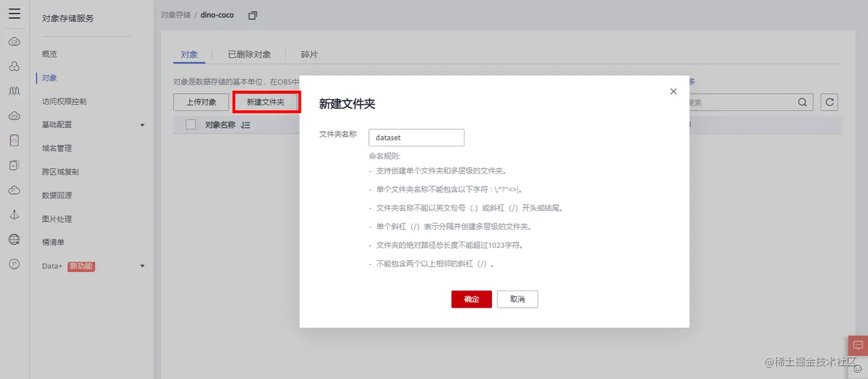Click the rule text 支持创建单个文件夹和多层级的文件夹
Viewport: 868px width, 379px height.
(x=441, y=171)
